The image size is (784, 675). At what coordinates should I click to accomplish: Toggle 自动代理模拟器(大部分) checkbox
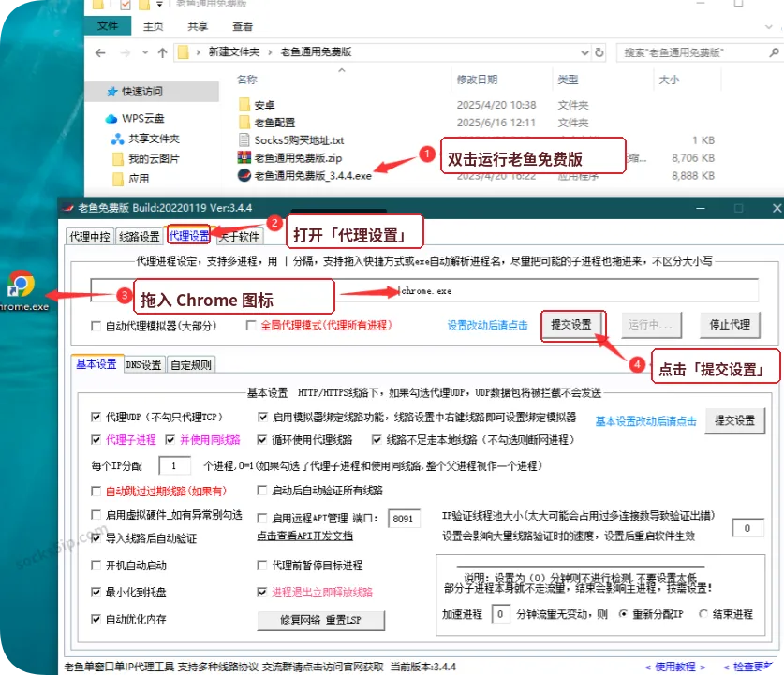[x=96, y=326]
